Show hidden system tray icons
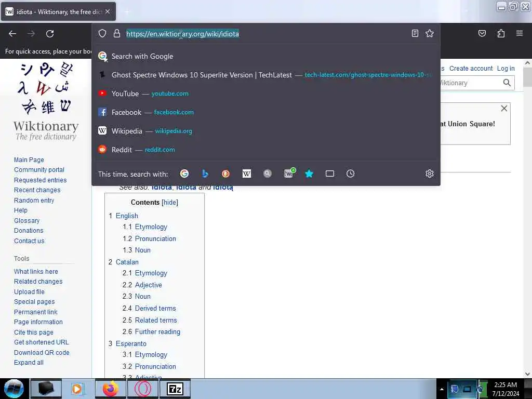Viewport: 532px width, 399px height. [442, 389]
